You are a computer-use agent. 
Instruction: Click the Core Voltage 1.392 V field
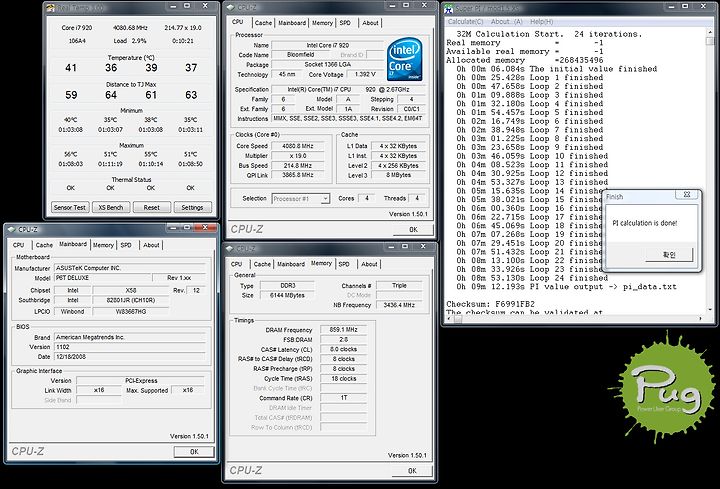pyautogui.click(x=365, y=74)
